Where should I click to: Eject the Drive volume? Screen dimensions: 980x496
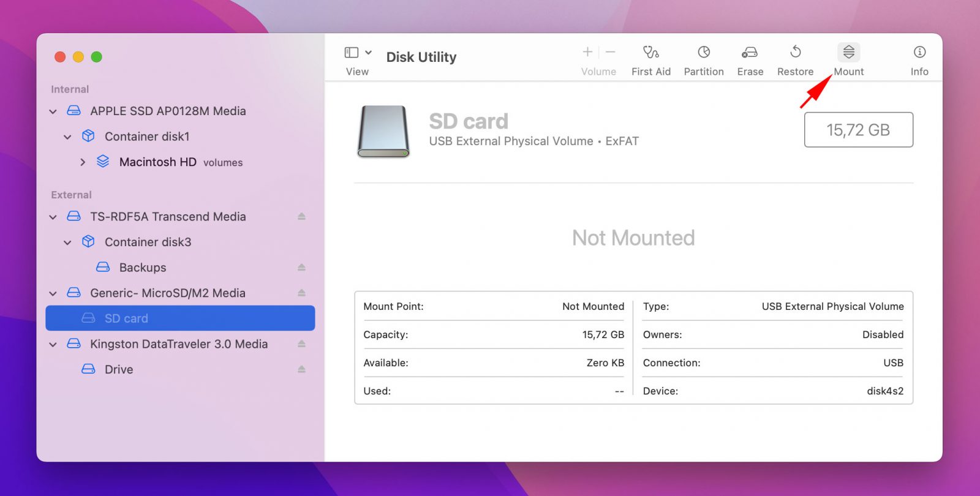tap(301, 369)
